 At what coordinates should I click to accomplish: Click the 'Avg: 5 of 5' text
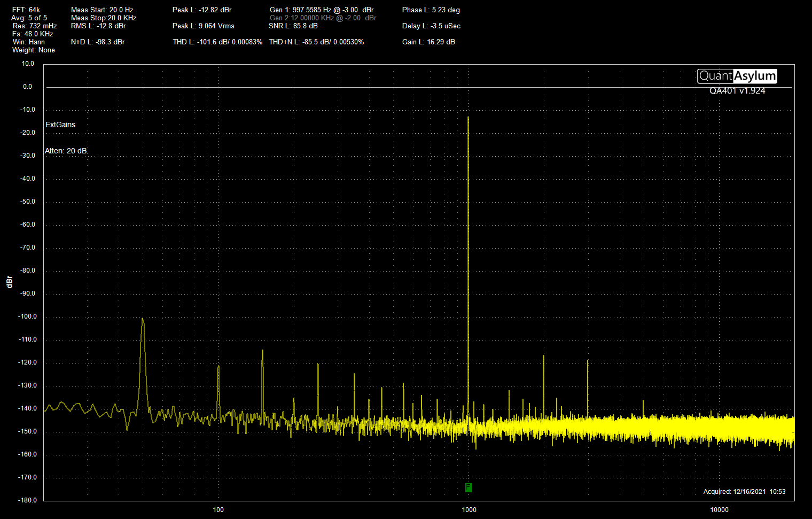tap(29, 18)
